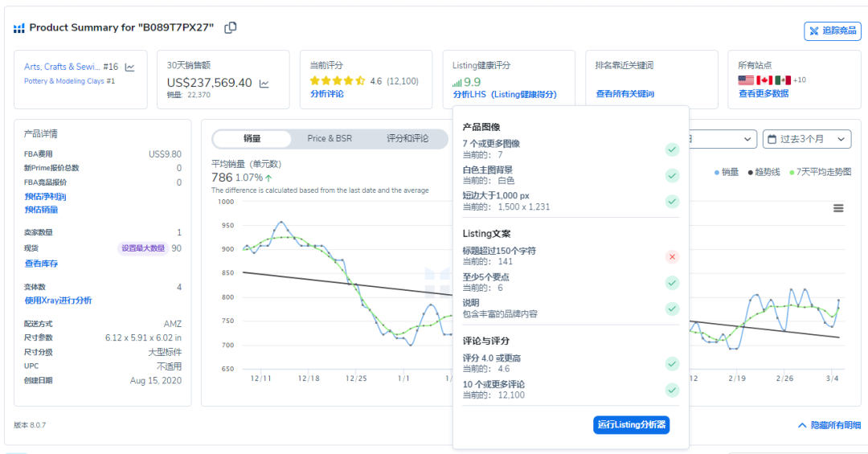Open the 使用Xray进行分析 link
Viewport: 868px width, 454px height.
click(x=58, y=301)
